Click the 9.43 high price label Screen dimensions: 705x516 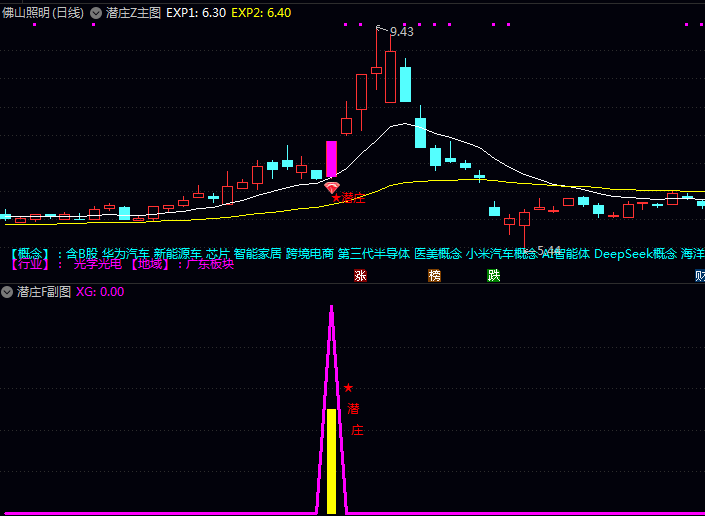click(402, 32)
